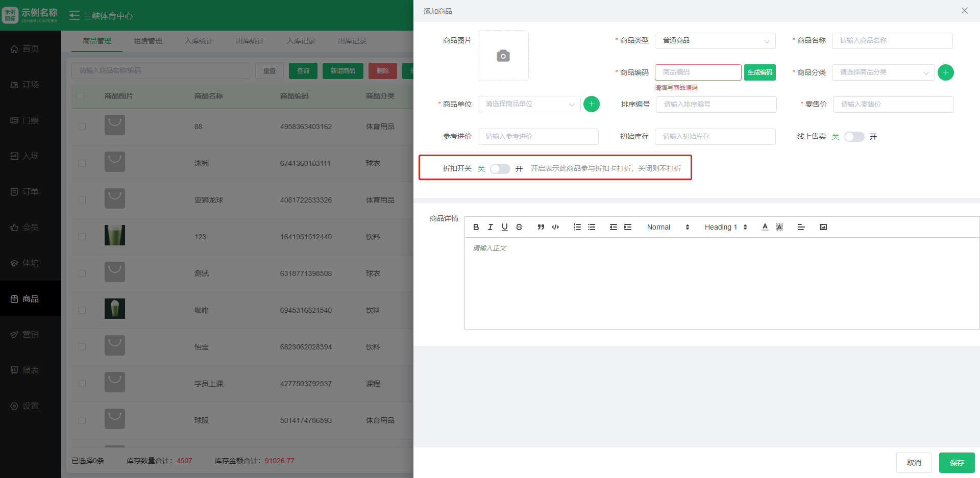Click the ordered list icon
The height and width of the screenshot is (478, 980).
pos(577,227)
